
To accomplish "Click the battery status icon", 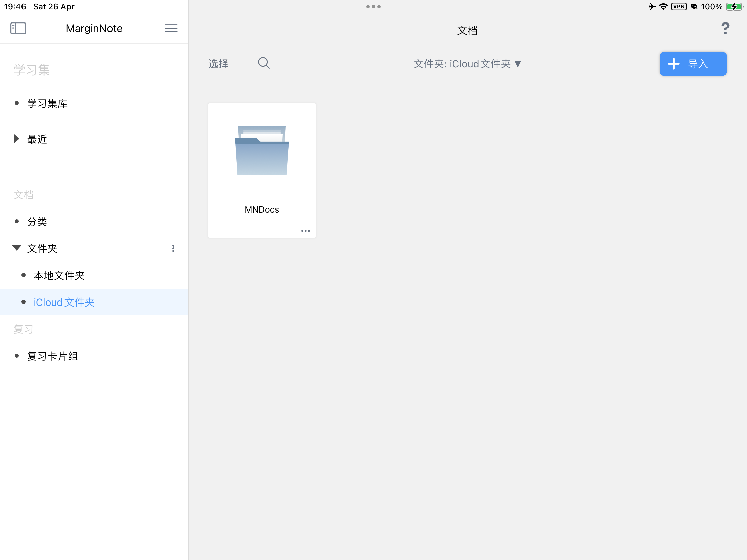I will coord(735,7).
